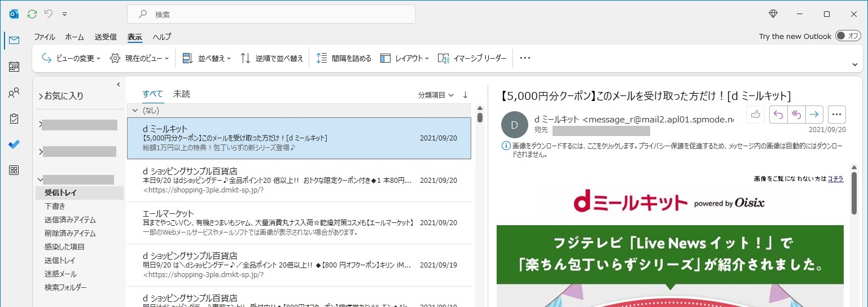Open the 分類項目 sort dropdown

436,95
